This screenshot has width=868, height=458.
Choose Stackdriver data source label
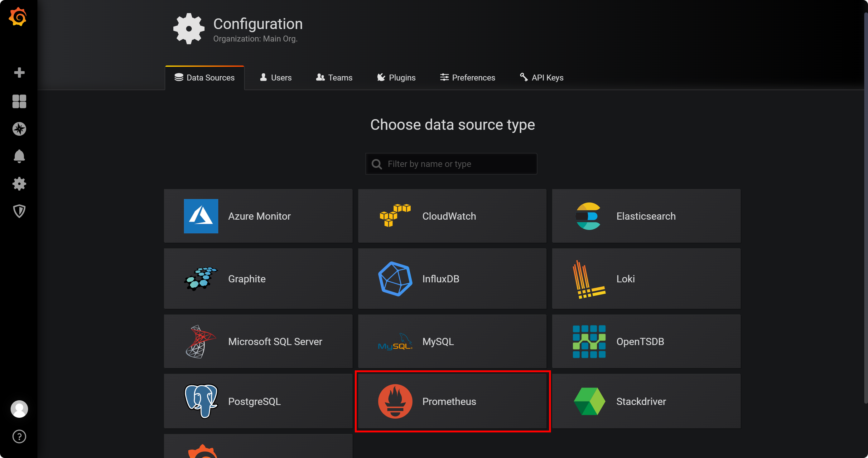coord(641,401)
